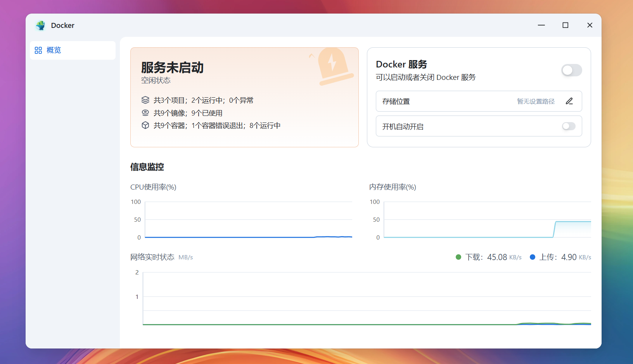Screen dimensions: 633x364
Task: Click the 内存使用率(%) chart title
Action: [x=393, y=187]
